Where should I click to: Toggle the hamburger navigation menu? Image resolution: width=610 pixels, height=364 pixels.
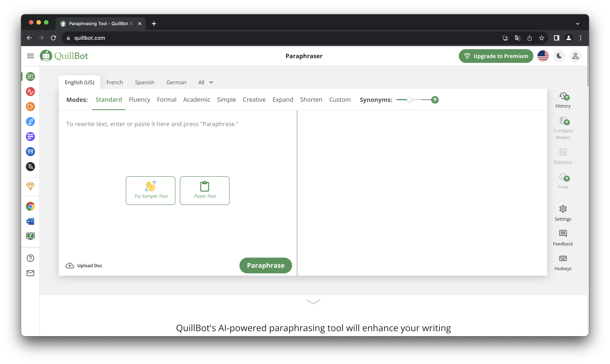(x=30, y=56)
